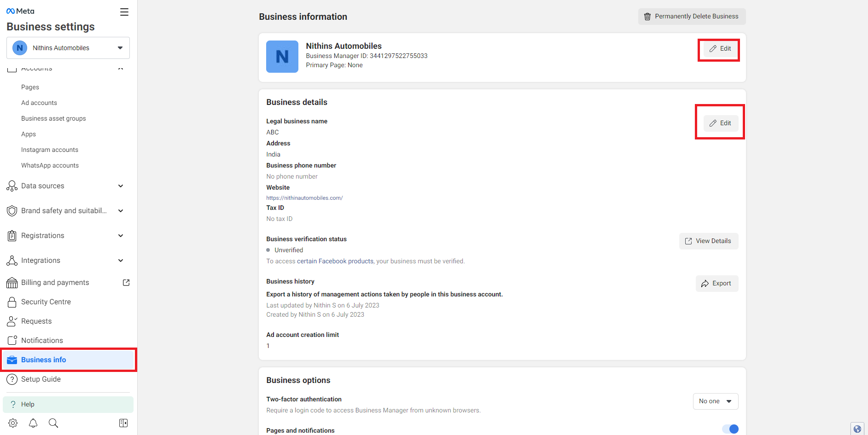This screenshot has height=435, width=868.
Task: Click the Security Centre lock icon
Action: (x=12, y=302)
